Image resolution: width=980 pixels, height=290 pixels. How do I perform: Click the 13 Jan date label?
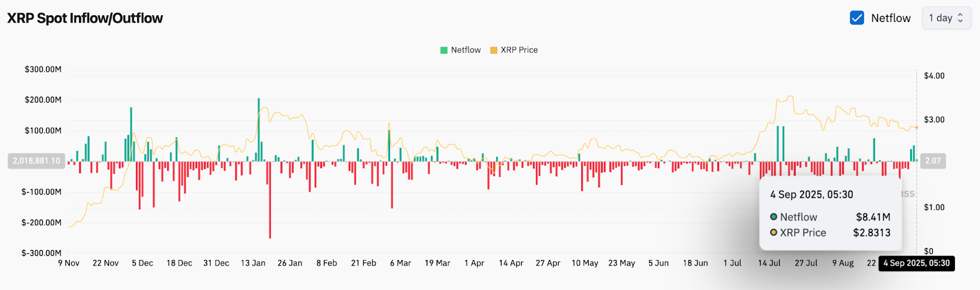click(253, 263)
